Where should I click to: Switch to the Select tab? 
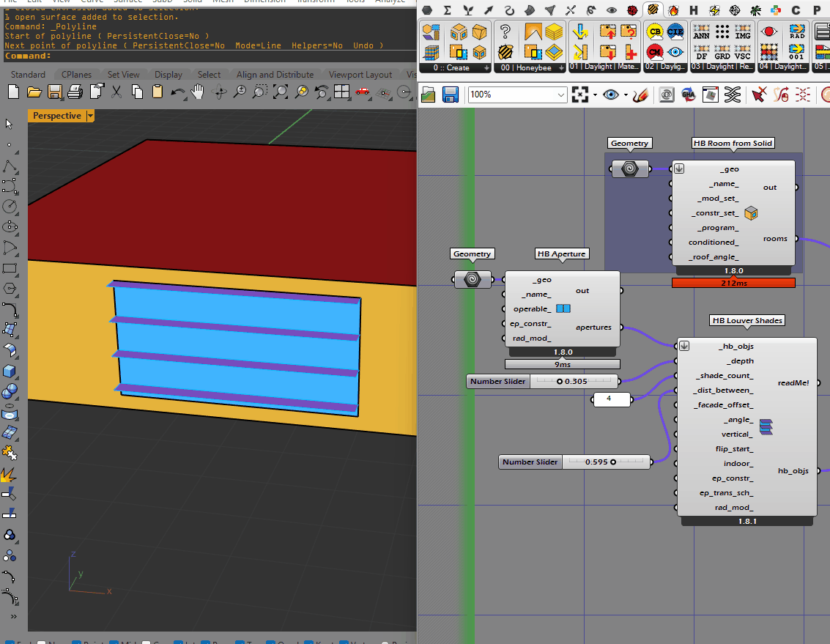(x=209, y=75)
